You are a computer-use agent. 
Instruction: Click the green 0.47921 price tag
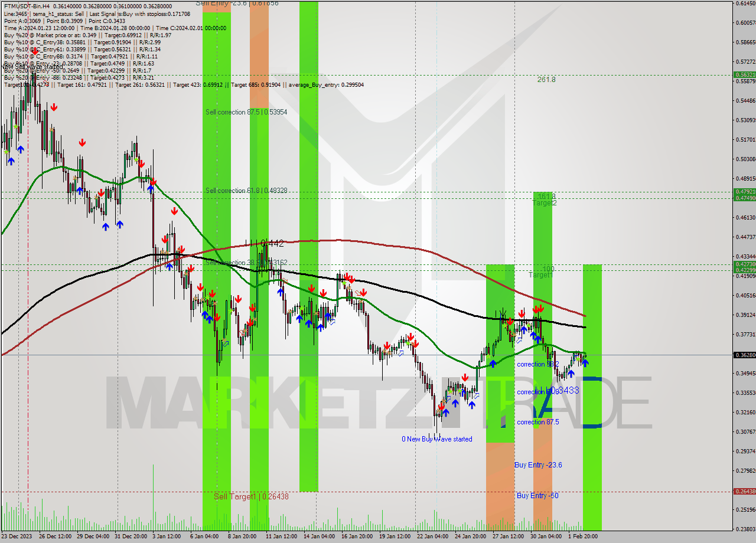point(745,192)
